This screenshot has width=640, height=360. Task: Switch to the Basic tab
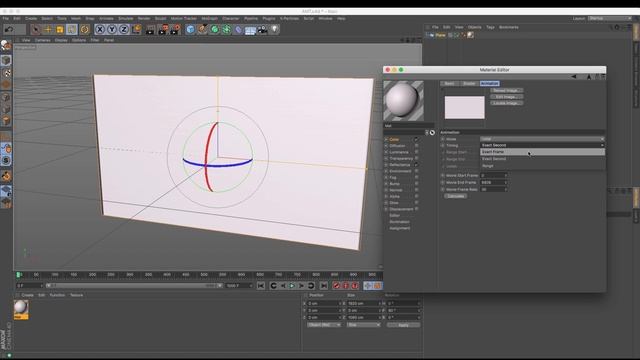pos(449,83)
